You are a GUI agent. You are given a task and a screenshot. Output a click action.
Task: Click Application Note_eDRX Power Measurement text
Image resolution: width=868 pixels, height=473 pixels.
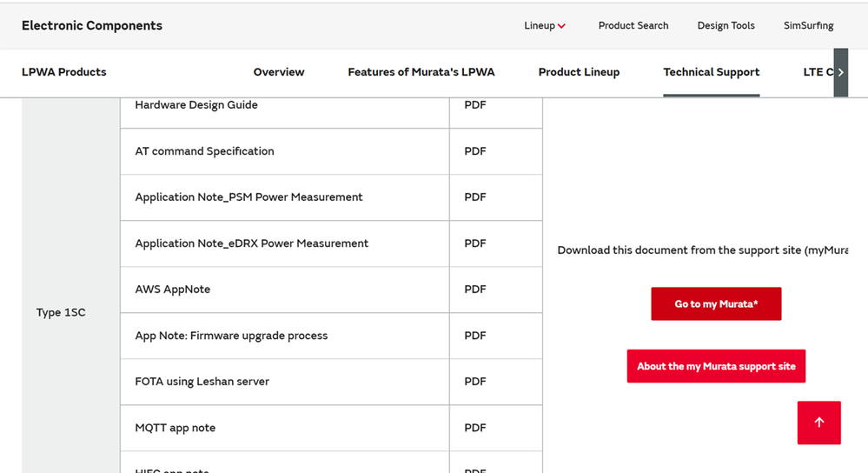[x=251, y=243]
